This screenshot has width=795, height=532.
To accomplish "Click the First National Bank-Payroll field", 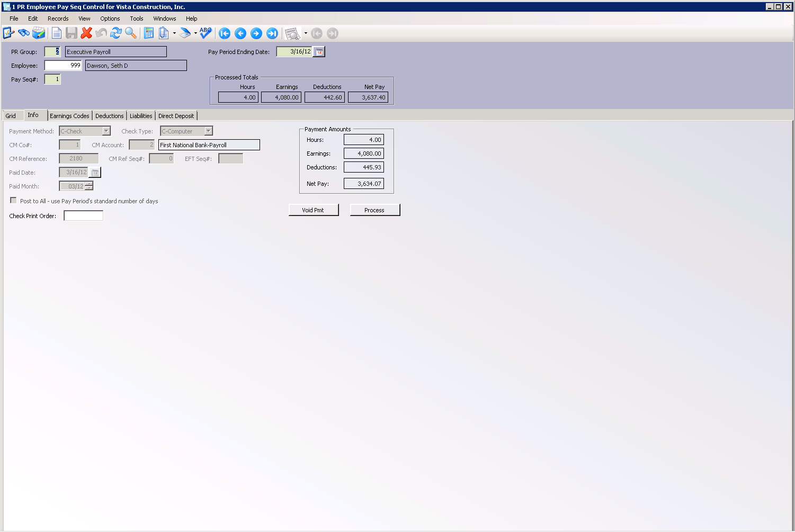I will [x=209, y=145].
